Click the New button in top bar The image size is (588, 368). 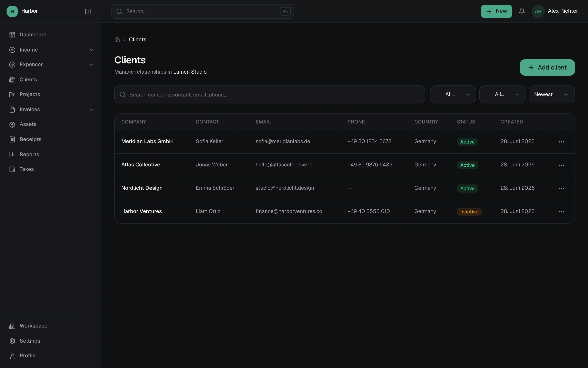click(496, 11)
